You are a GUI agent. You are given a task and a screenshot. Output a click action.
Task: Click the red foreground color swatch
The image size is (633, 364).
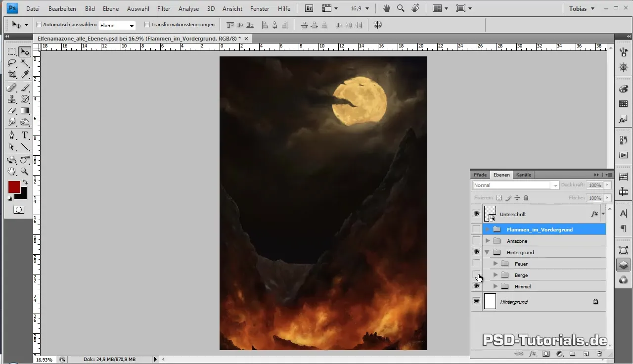pos(13,186)
